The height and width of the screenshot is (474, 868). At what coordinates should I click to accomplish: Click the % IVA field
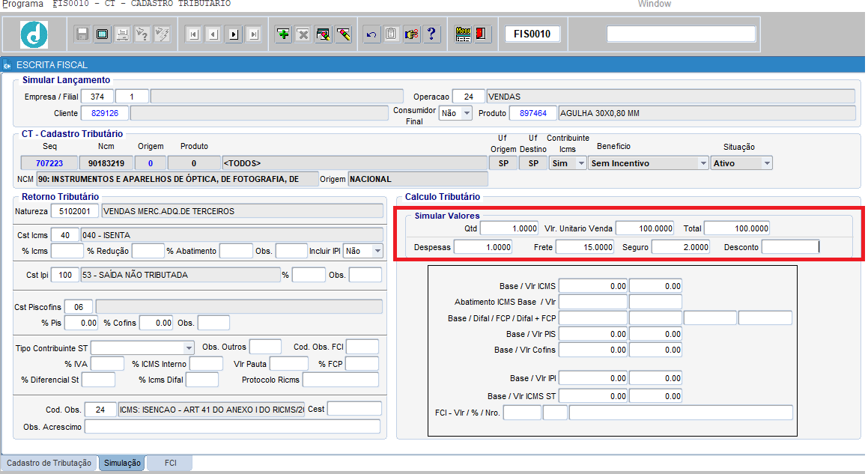click(107, 364)
